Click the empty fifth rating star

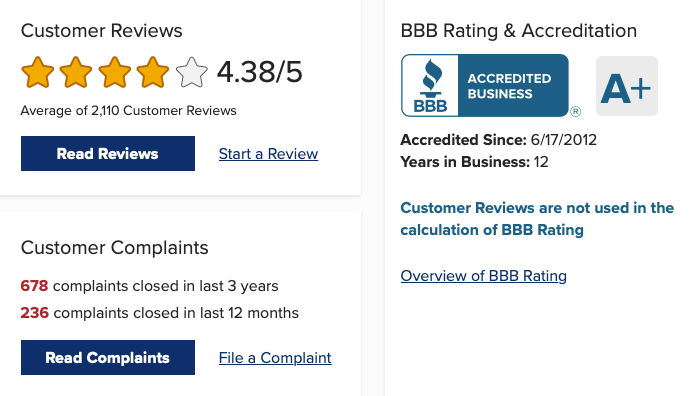click(191, 72)
